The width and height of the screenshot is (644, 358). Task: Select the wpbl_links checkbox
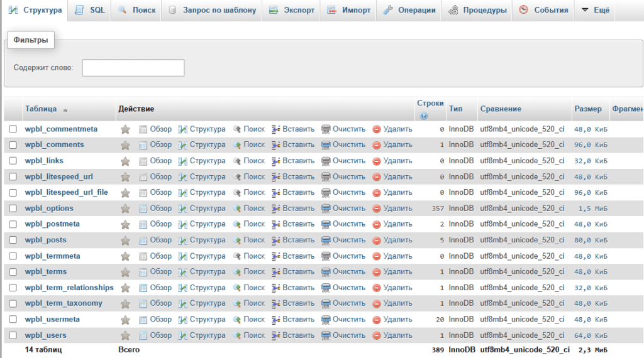(13, 161)
